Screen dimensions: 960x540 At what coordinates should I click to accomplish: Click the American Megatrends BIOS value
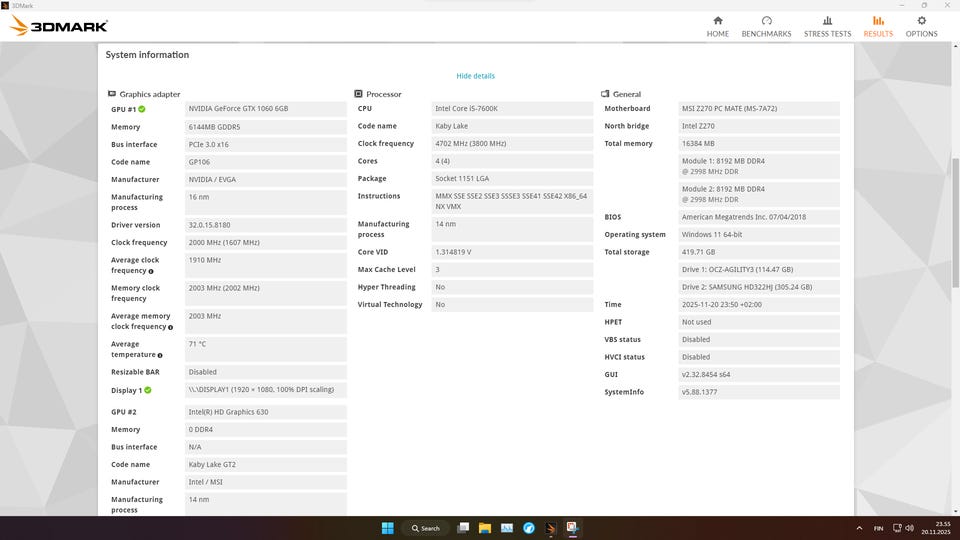(x=759, y=217)
